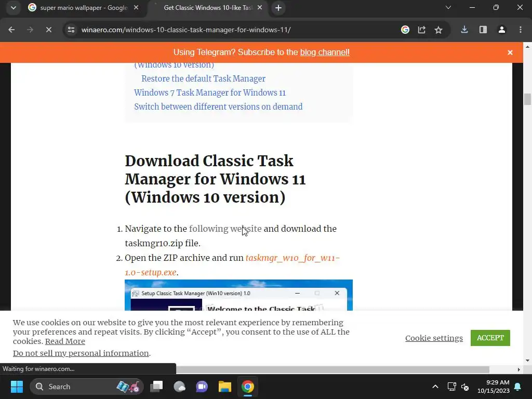Open File Explorer from the taskbar

(x=224, y=387)
